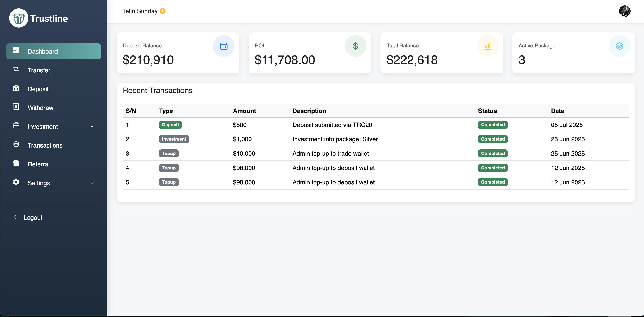Expand the Settings submenu chevron

(x=92, y=183)
